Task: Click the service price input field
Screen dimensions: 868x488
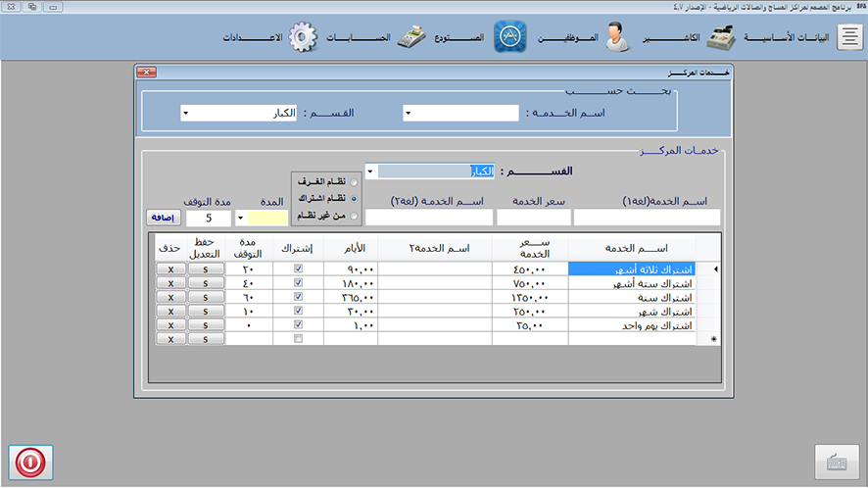Action: [532, 218]
